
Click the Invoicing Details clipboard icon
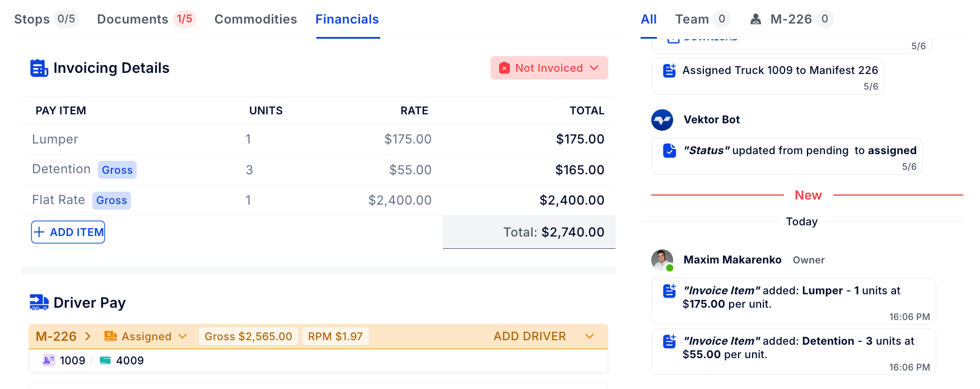39,68
